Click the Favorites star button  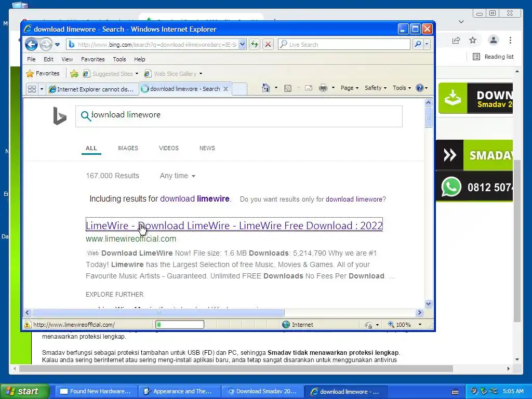43,73
